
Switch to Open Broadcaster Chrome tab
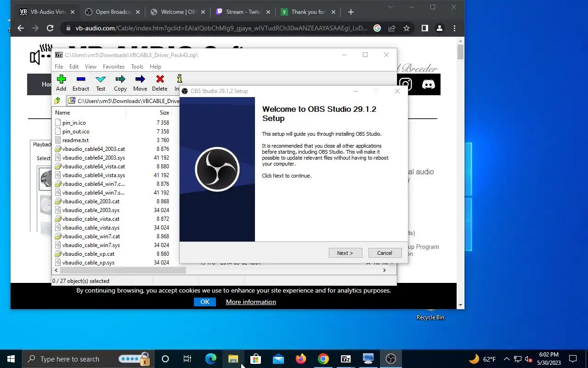pos(113,12)
